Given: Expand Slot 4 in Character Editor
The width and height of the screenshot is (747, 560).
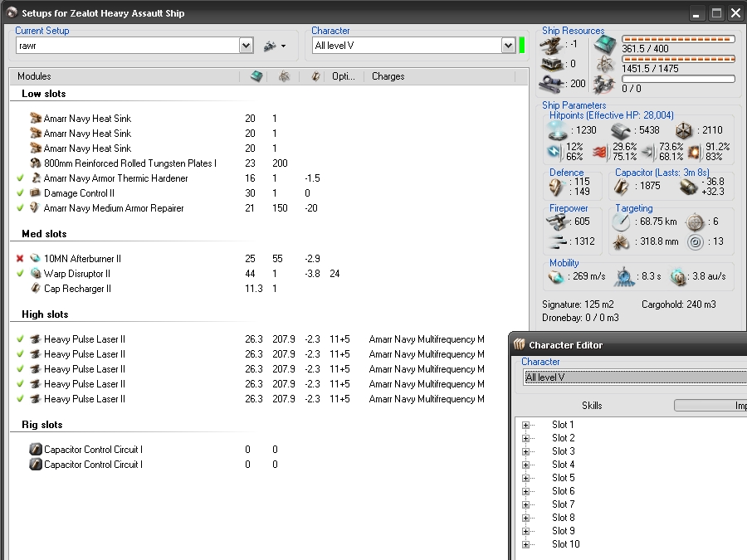Looking at the screenshot, I should pyautogui.click(x=525, y=465).
